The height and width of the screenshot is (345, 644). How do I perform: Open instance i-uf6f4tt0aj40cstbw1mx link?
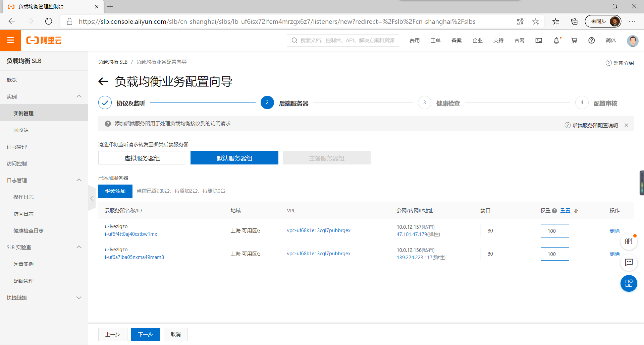[x=131, y=234]
